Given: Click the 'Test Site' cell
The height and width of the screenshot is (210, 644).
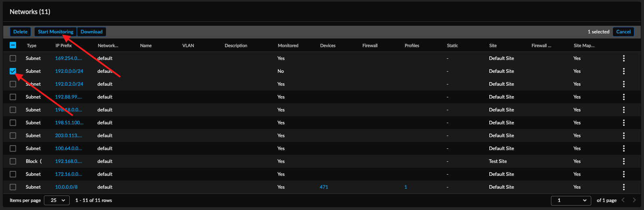Looking at the screenshot, I should [x=498, y=161].
